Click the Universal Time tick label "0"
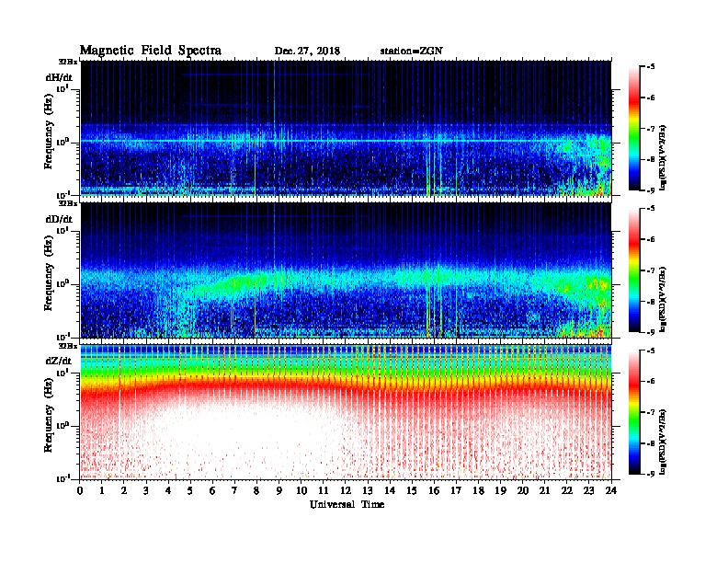The image size is (728, 563). 80,490
